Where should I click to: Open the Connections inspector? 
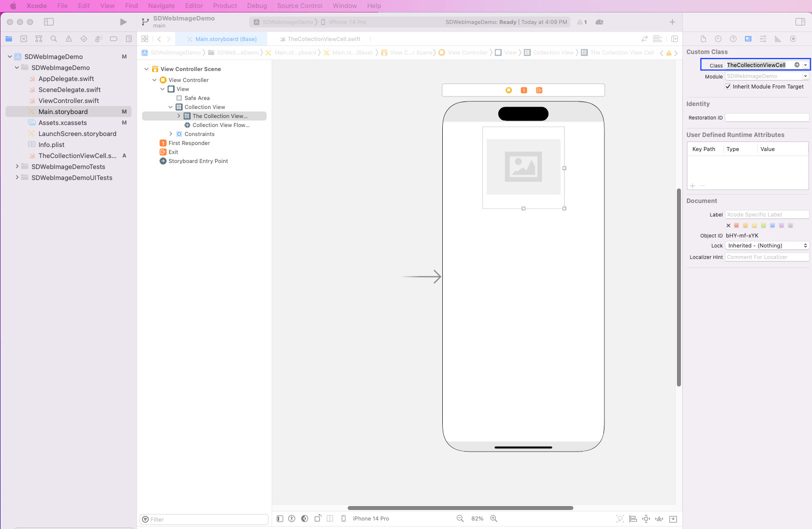click(x=793, y=39)
